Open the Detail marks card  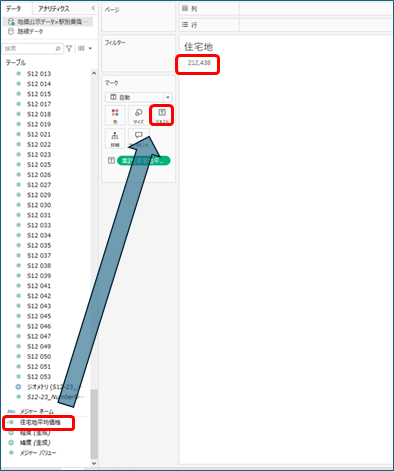coord(115,139)
